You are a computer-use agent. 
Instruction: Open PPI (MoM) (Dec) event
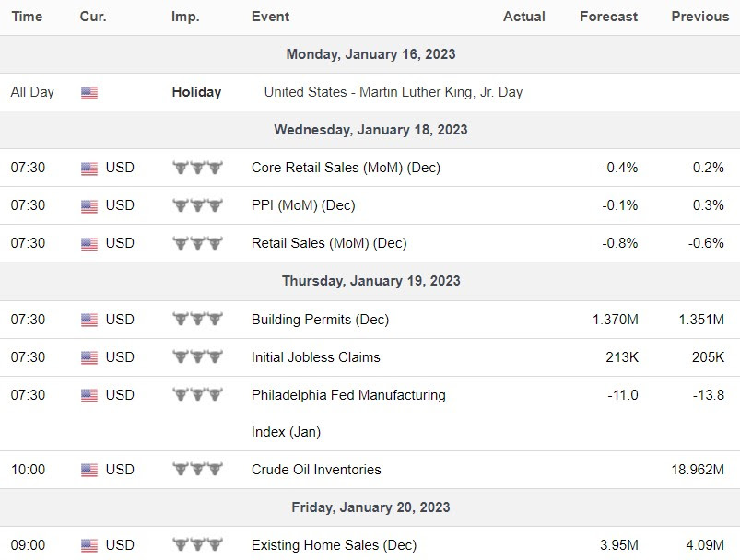point(303,205)
